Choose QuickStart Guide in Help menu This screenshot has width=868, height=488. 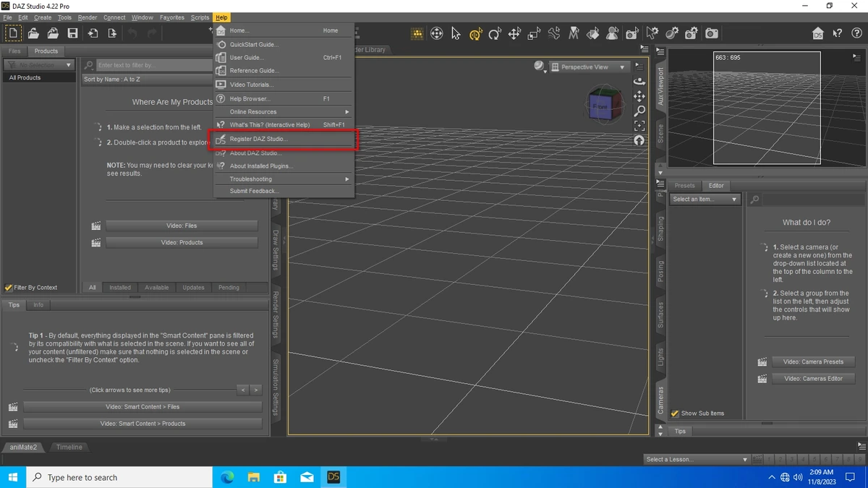pos(284,44)
